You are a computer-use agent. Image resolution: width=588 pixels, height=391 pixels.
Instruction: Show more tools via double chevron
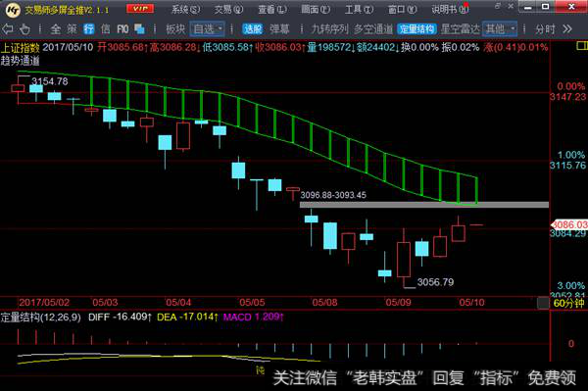[x=567, y=28]
